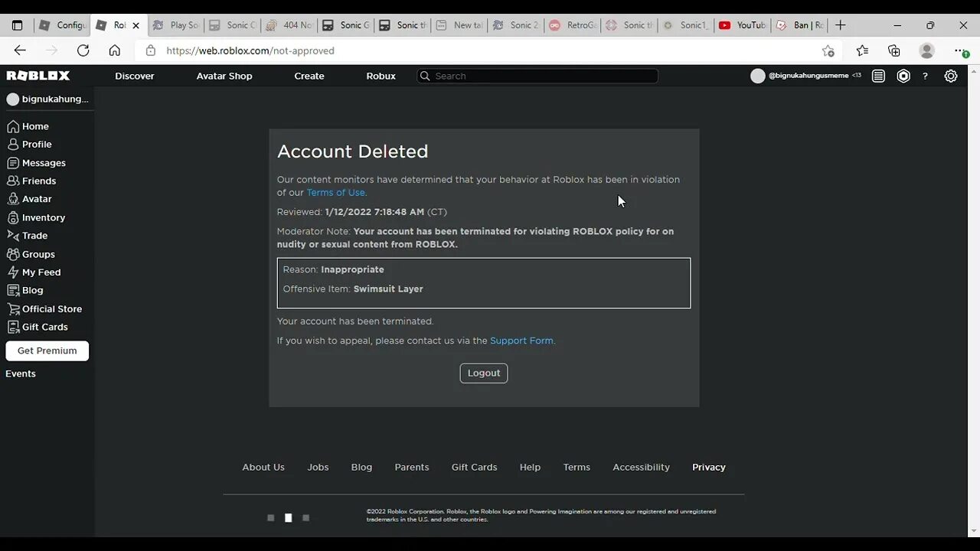Screen dimensions: 980x551
Task: Open the Terms footer link
Action: [x=577, y=467]
